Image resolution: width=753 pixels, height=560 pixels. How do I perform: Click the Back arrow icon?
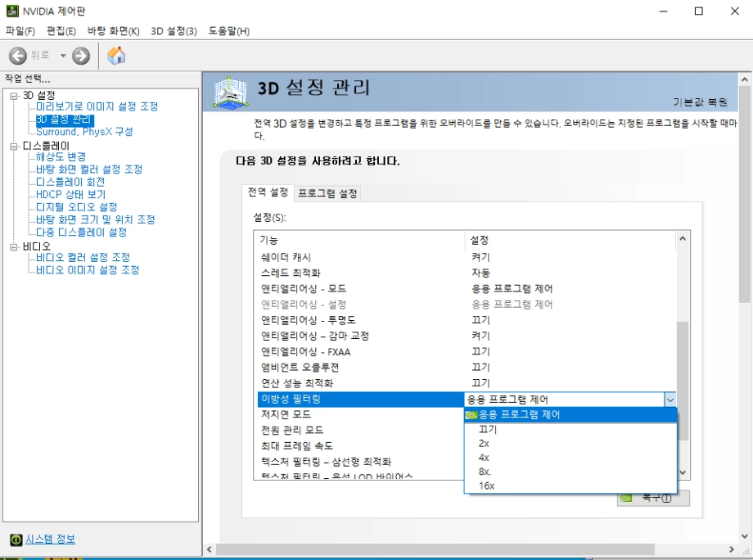pyautogui.click(x=18, y=56)
